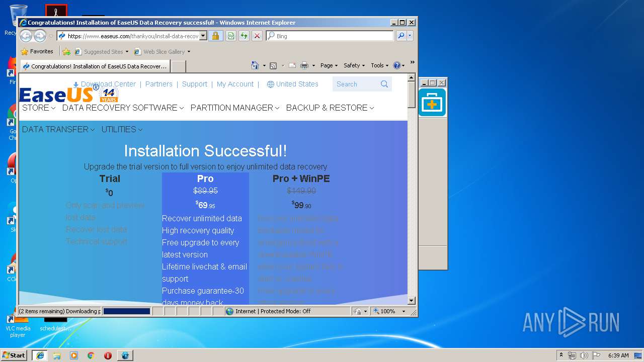The image size is (644, 362).
Task: Expand the STORE menu
Action: pyautogui.click(x=39, y=108)
